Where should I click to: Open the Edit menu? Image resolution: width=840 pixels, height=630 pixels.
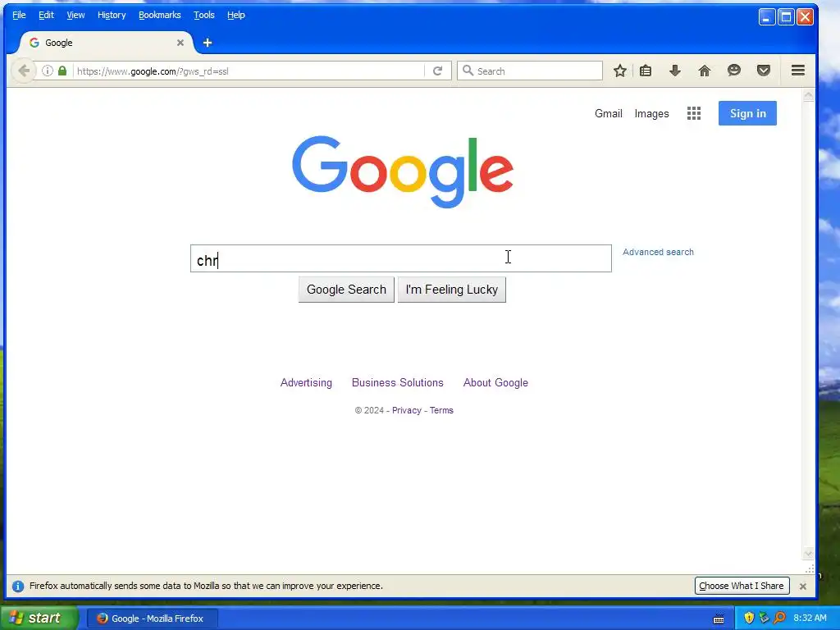[46, 15]
